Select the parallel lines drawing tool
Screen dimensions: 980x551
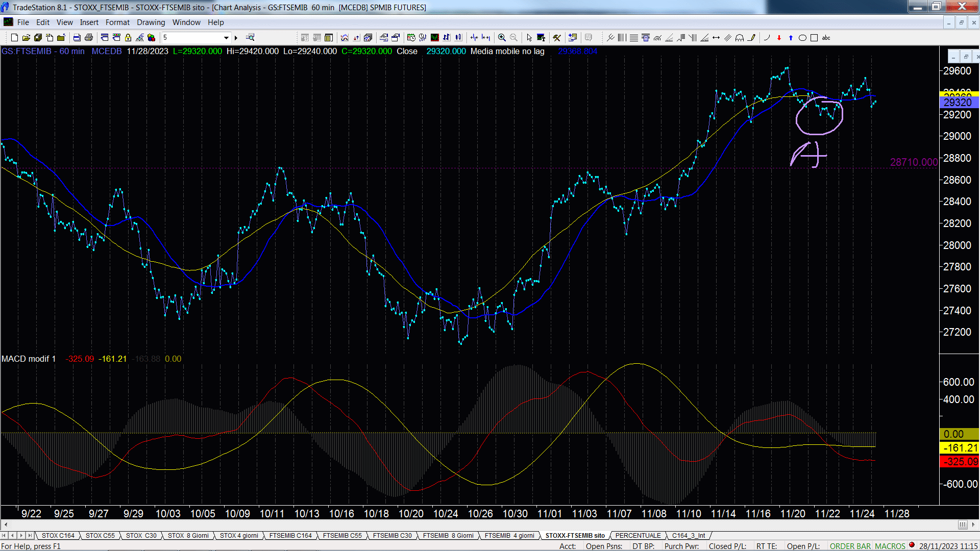[x=728, y=38]
